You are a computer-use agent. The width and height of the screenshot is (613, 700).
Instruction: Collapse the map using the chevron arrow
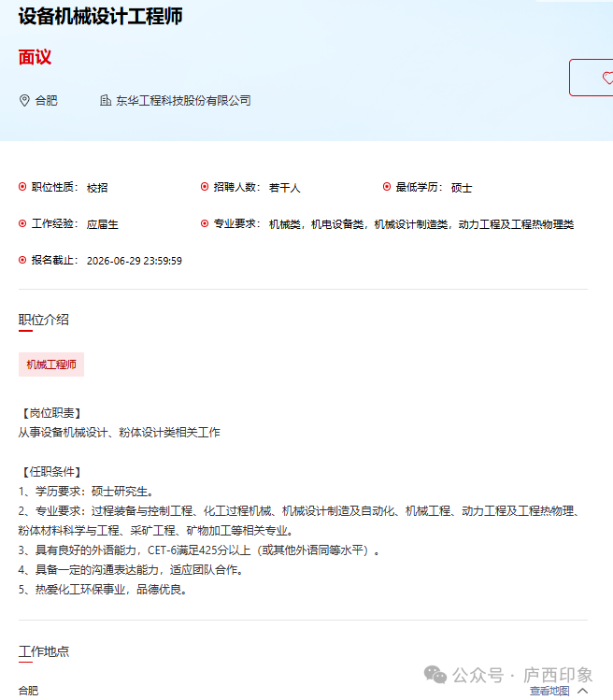pos(583,691)
